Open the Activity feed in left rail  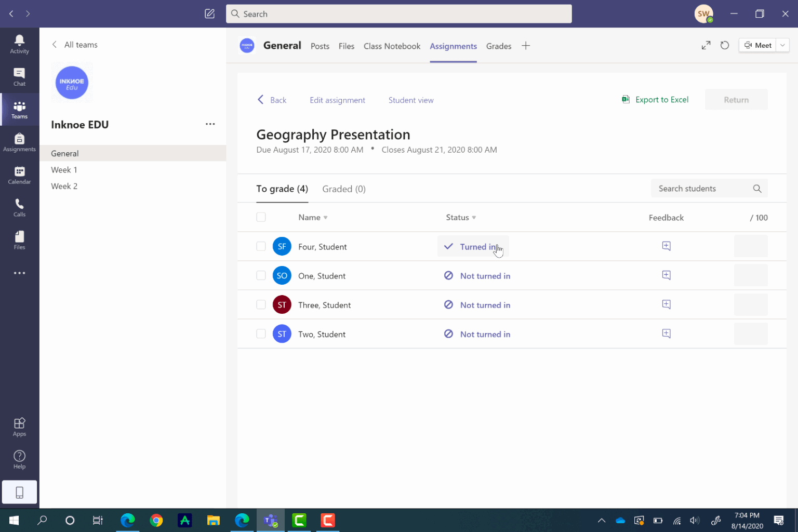pyautogui.click(x=19, y=44)
